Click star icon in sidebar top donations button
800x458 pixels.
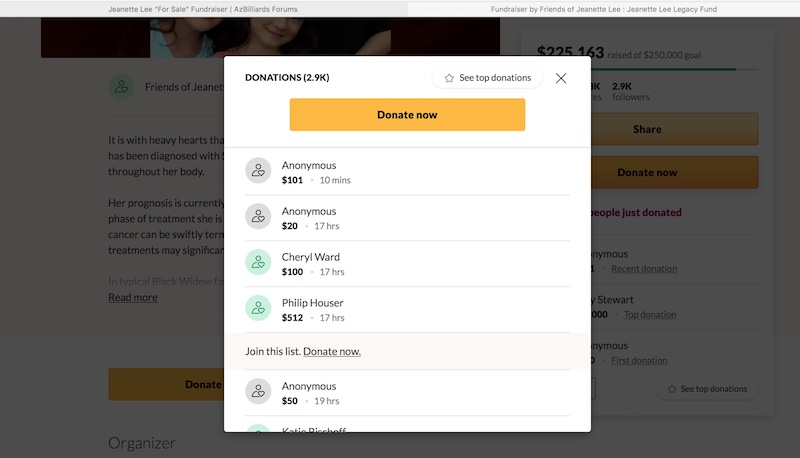point(672,388)
